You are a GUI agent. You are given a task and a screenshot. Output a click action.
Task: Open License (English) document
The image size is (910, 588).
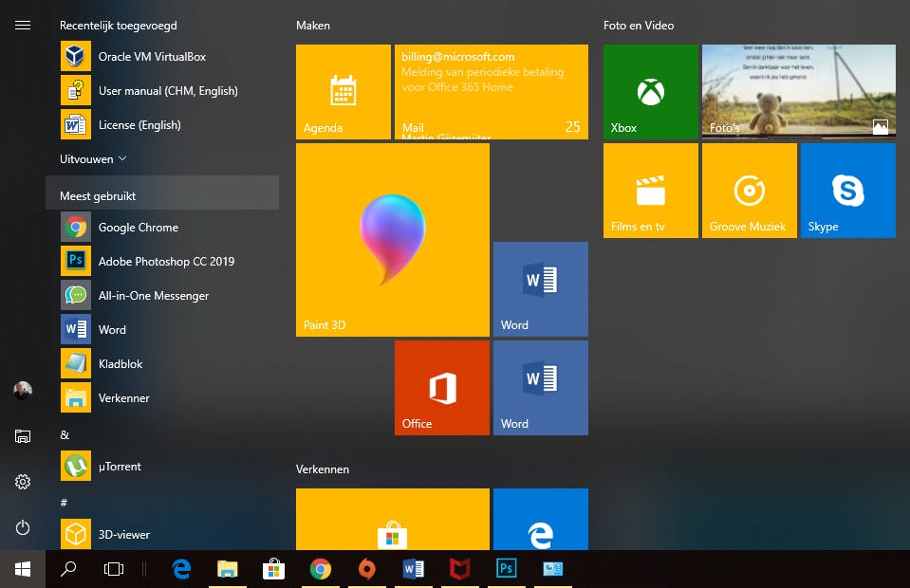coord(162,124)
